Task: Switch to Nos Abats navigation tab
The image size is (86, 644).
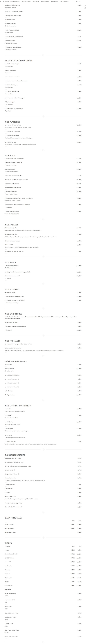Action: (x=55, y=2)
